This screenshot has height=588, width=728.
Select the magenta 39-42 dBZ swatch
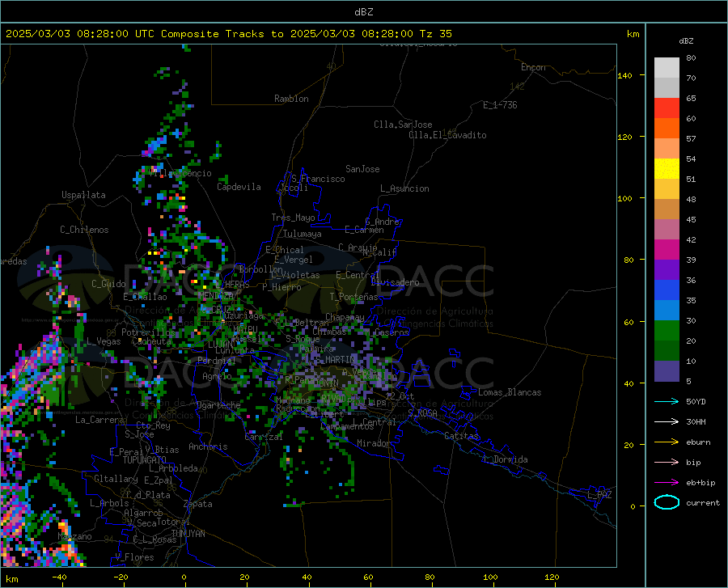(667, 250)
